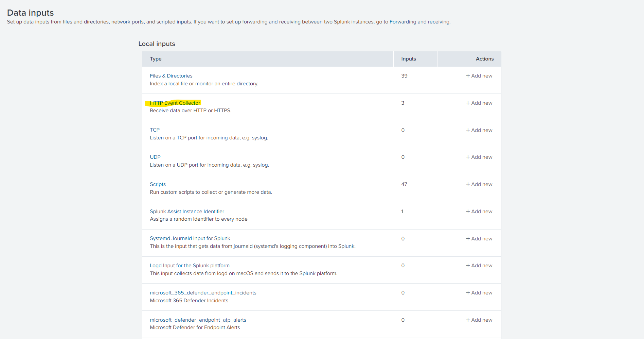Open the TCP input type
This screenshot has height=339, width=644.
tap(155, 130)
